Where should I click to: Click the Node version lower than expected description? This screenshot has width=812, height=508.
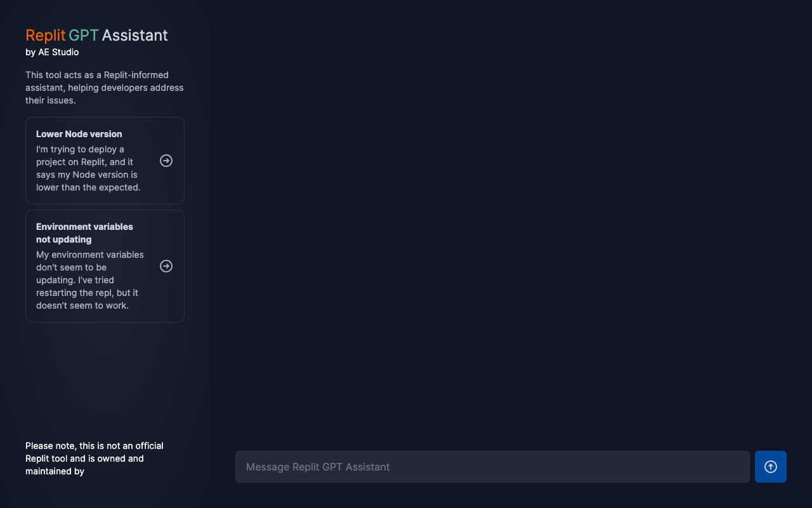point(89,168)
